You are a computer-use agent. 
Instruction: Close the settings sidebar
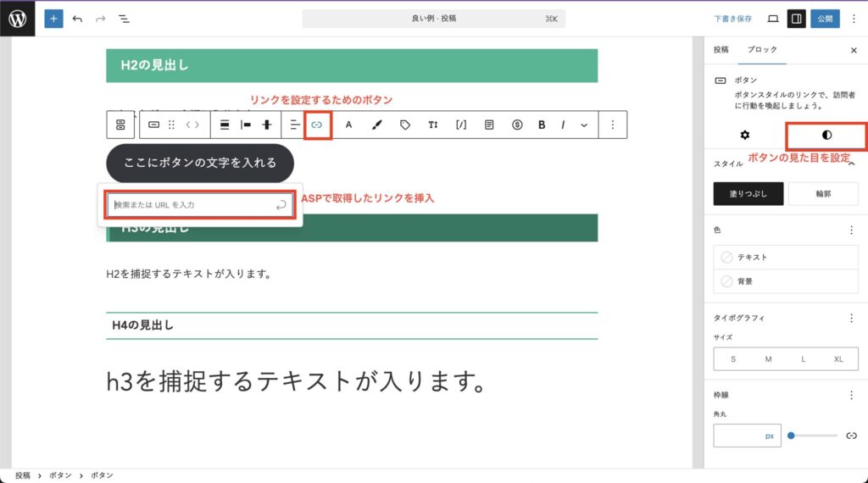click(854, 50)
